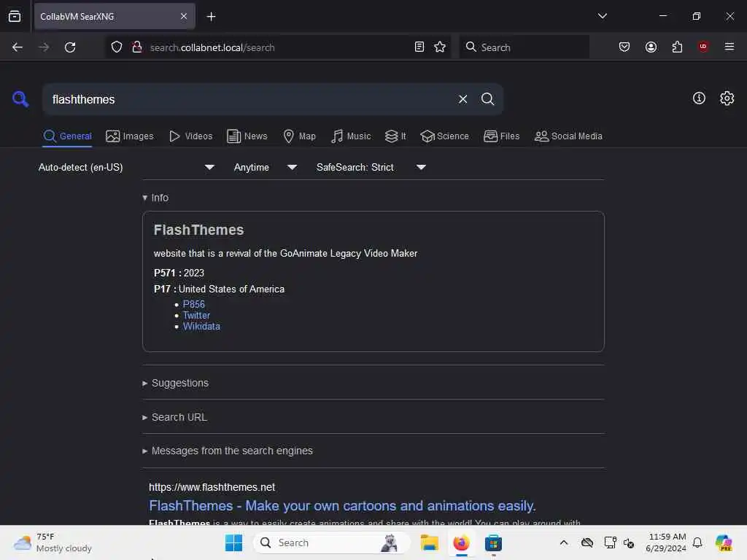The width and height of the screenshot is (747, 560).
Task: Open Windows Start menu
Action: 233,542
